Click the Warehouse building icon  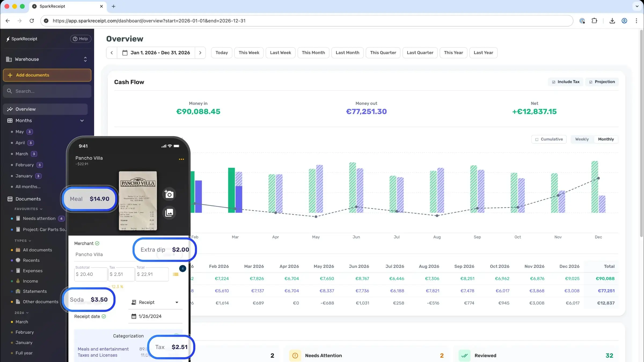[9, 59]
